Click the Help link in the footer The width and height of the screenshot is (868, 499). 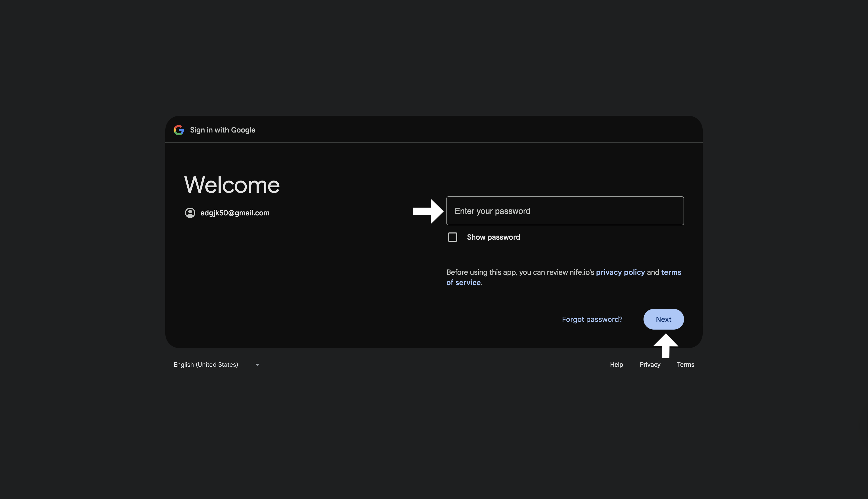(616, 364)
